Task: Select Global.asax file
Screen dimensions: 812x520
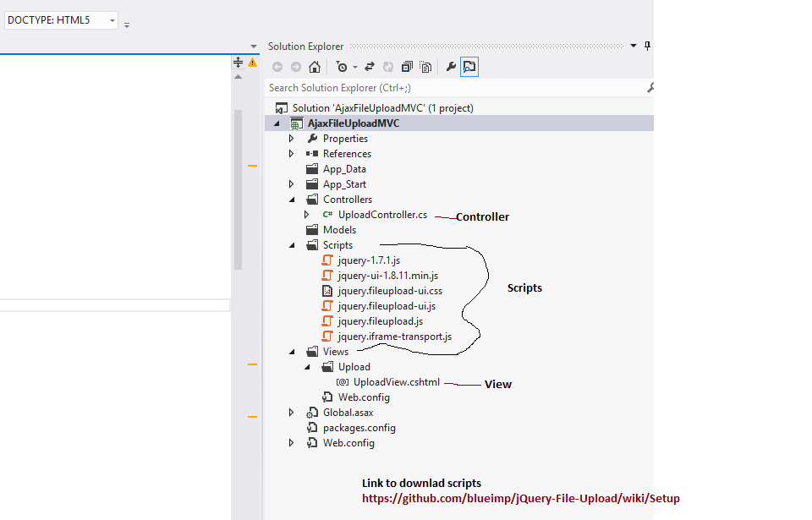Action: [x=348, y=413]
